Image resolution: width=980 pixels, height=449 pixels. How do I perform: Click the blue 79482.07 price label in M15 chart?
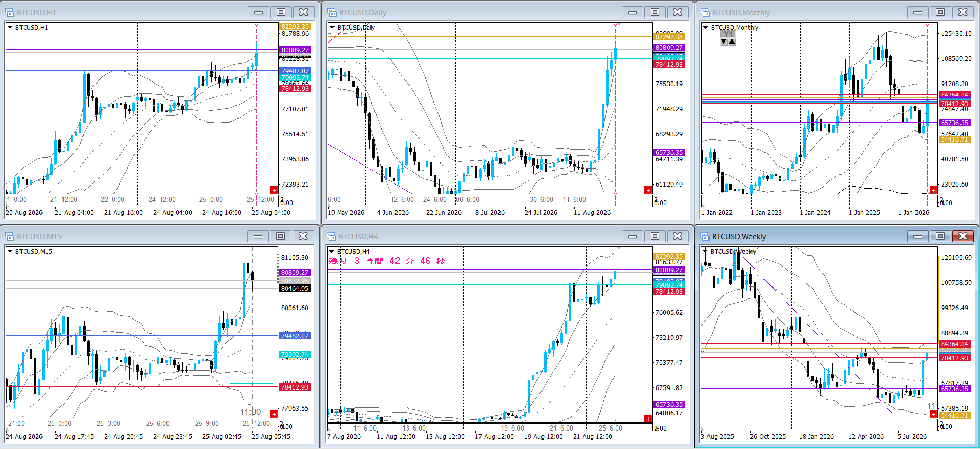point(295,336)
